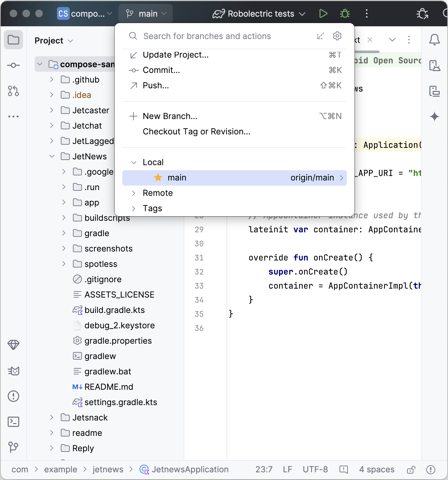Image resolution: width=448 pixels, height=480 pixels.
Task: Open branch popup settings gear
Action: [x=337, y=36]
